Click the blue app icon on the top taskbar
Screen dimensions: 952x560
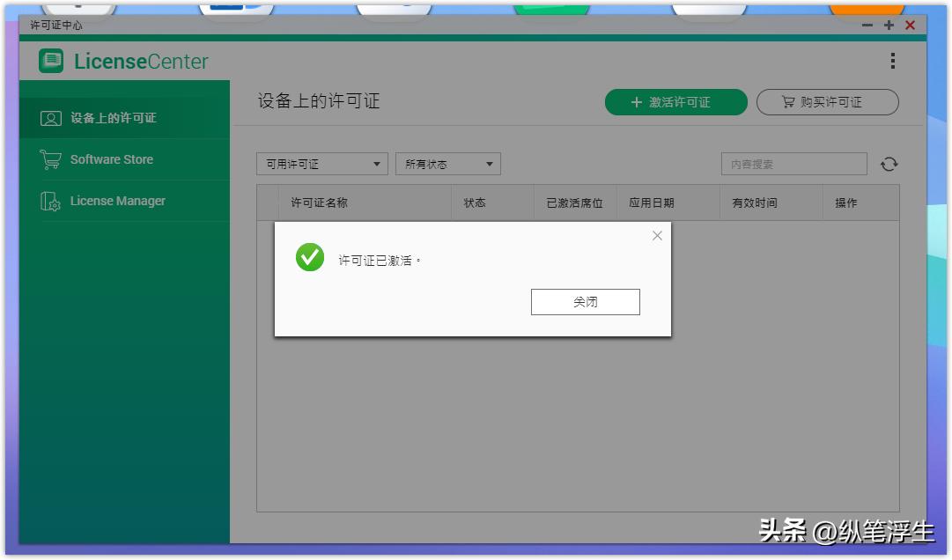coord(236,7)
